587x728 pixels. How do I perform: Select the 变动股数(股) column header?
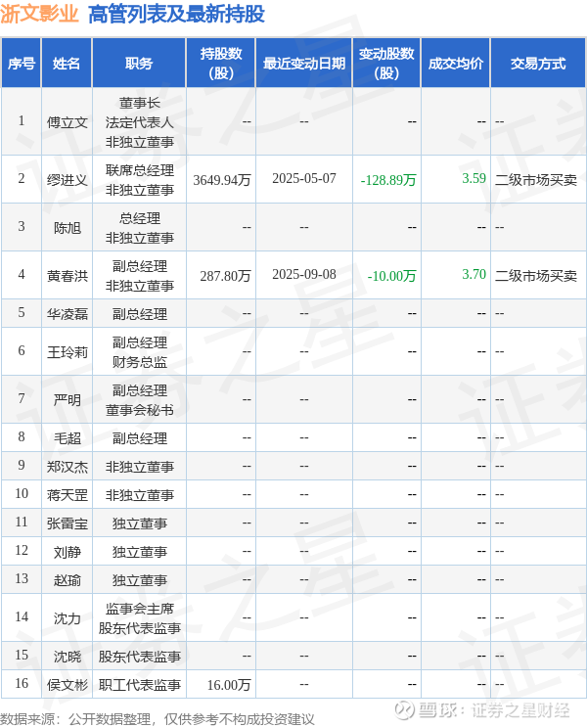[386, 64]
